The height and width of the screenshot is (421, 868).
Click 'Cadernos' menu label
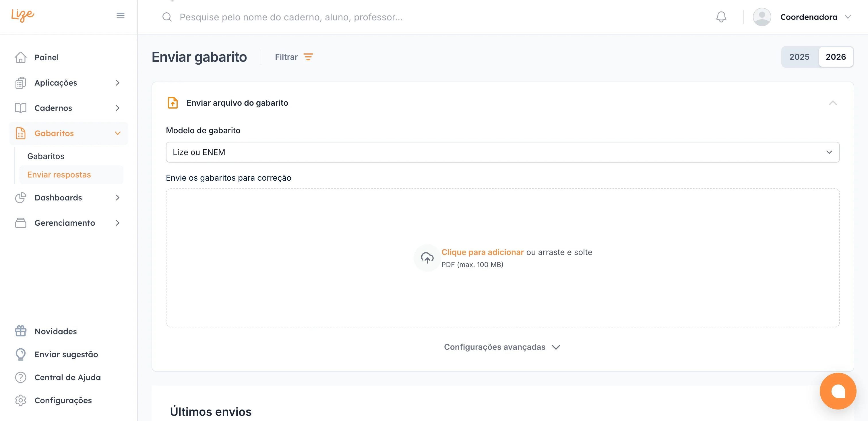point(53,108)
